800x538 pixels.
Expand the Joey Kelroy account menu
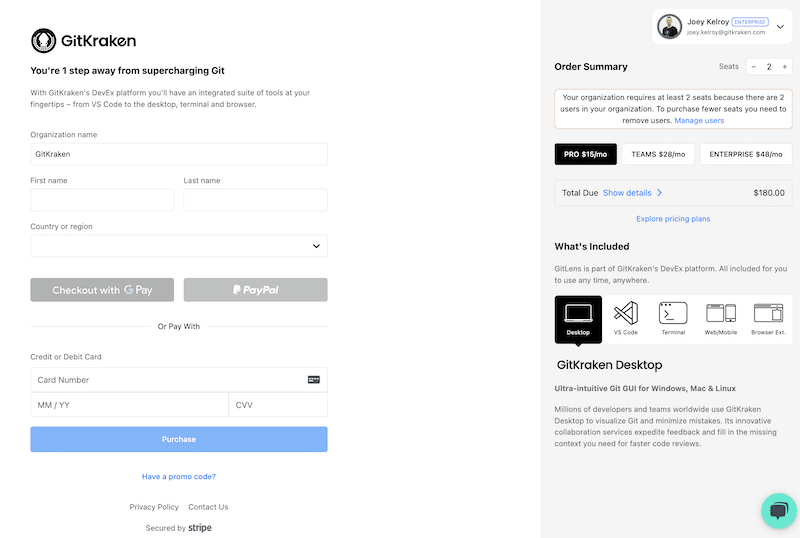point(780,27)
